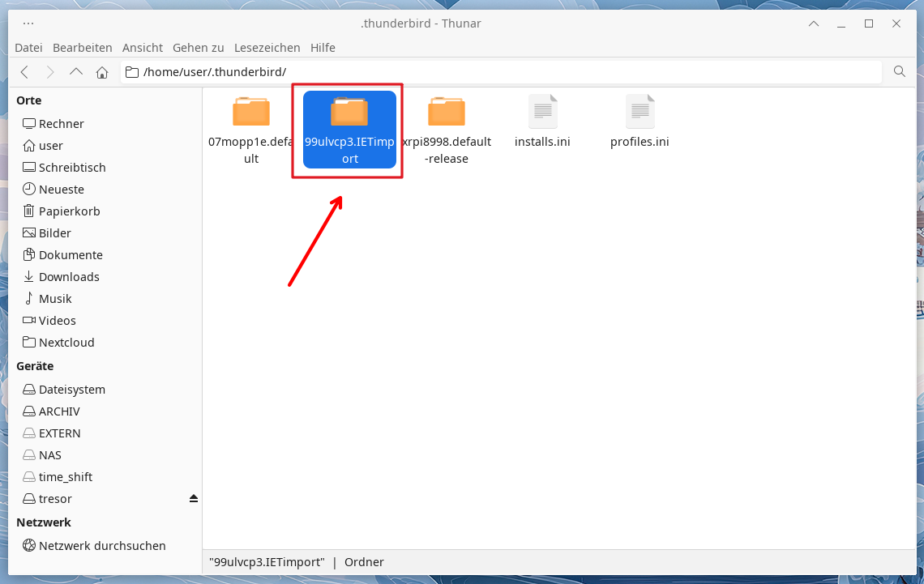Eject the tresor volume
This screenshot has height=584, width=924.
193,498
